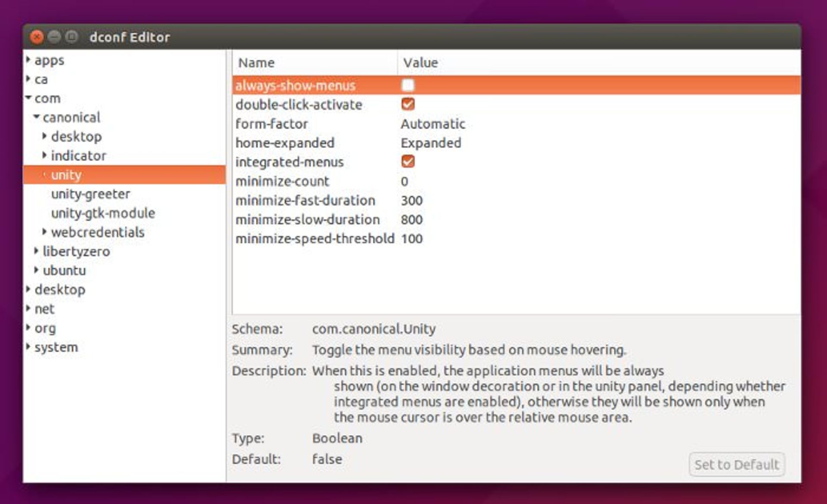Collapse the canonical tree node
Viewport: 827px width, 504px height.
point(37,117)
